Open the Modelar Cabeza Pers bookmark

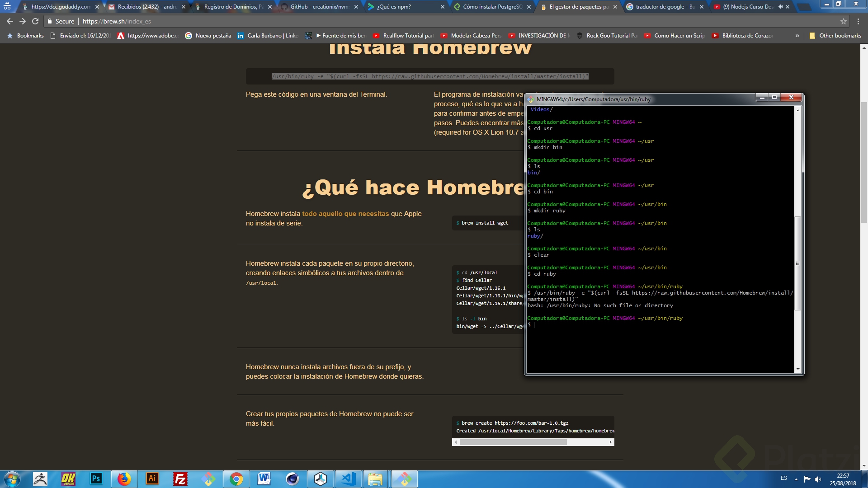[471, 36]
